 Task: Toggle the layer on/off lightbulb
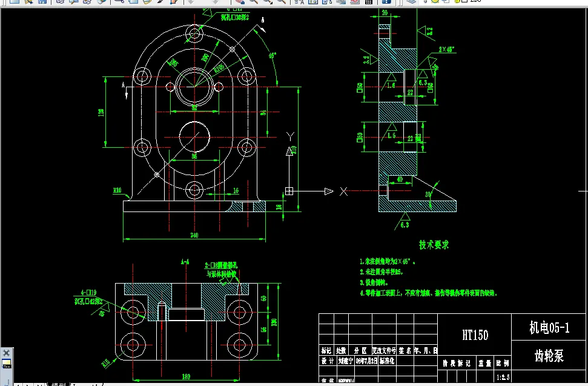coord(426,1)
